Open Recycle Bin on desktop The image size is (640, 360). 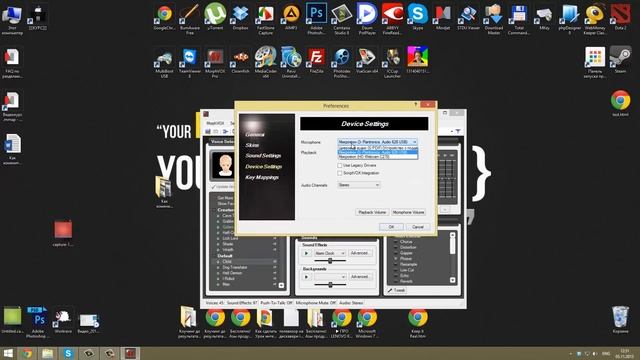click(620, 320)
